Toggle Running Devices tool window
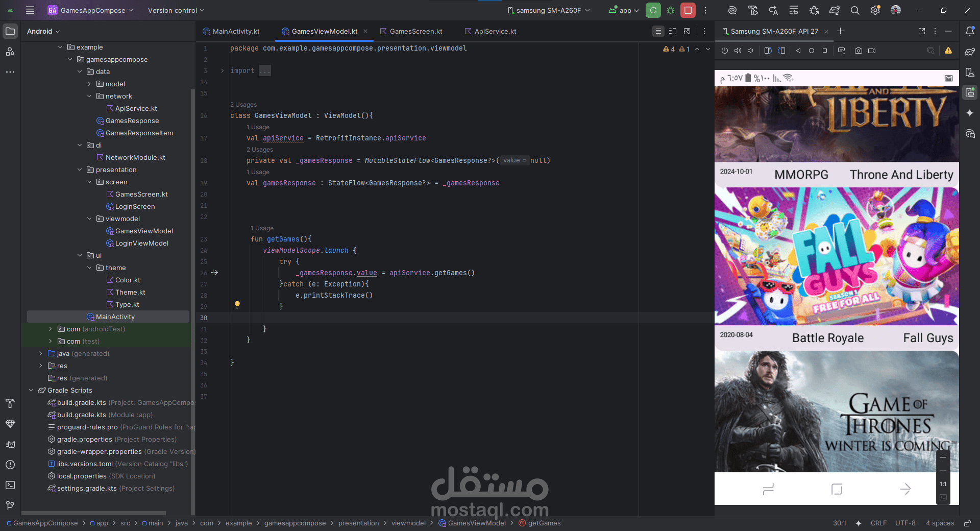This screenshot has width=980, height=531. click(x=970, y=92)
